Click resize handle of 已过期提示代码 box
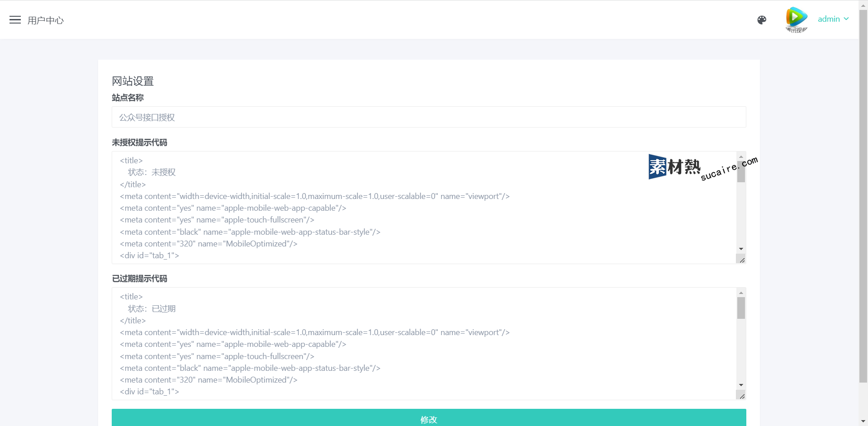Screen dimensions: 868x426 742,396
